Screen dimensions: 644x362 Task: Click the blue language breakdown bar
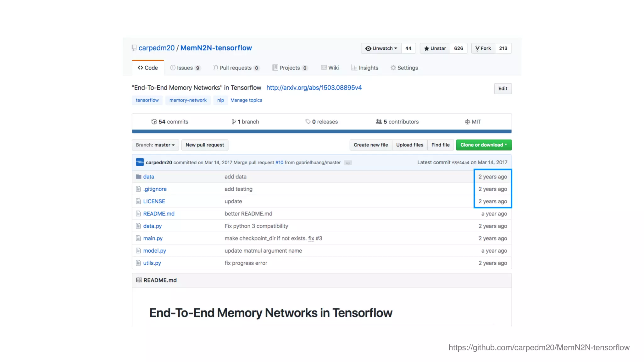point(322,131)
